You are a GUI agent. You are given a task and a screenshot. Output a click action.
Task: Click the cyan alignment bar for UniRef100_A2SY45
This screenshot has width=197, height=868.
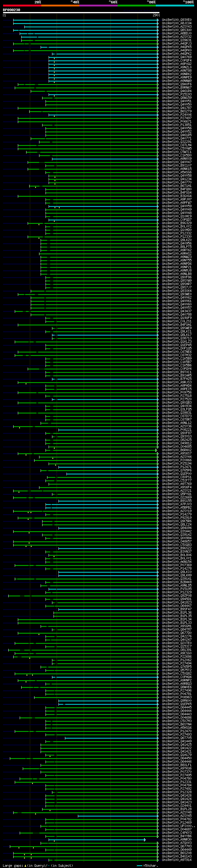[x=118, y=816]
